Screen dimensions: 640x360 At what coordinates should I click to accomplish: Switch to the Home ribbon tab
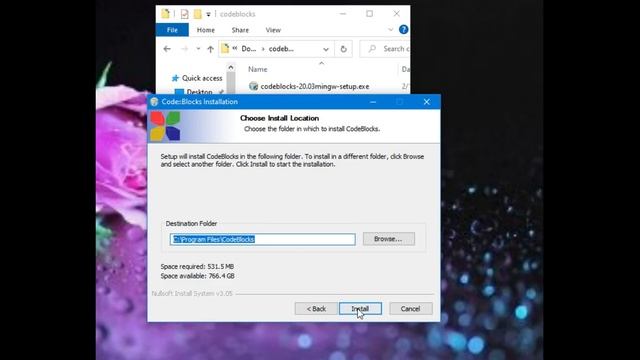click(x=206, y=30)
